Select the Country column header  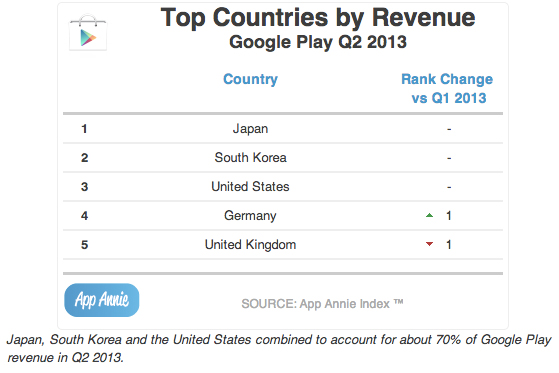[250, 79]
